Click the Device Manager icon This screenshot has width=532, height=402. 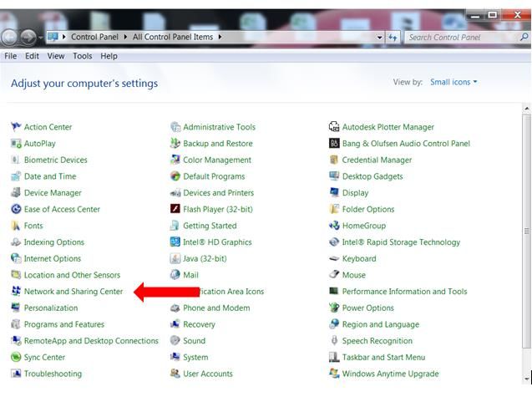coord(16,192)
